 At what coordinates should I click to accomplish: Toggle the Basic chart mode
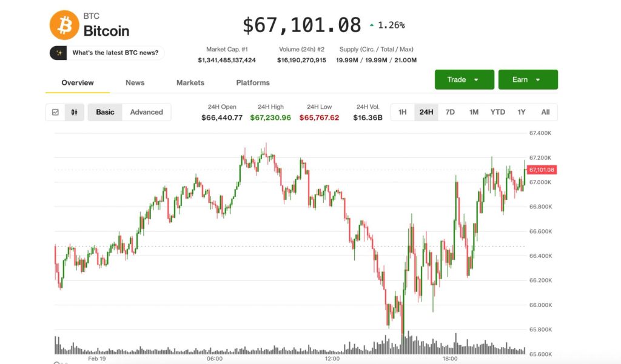click(104, 112)
